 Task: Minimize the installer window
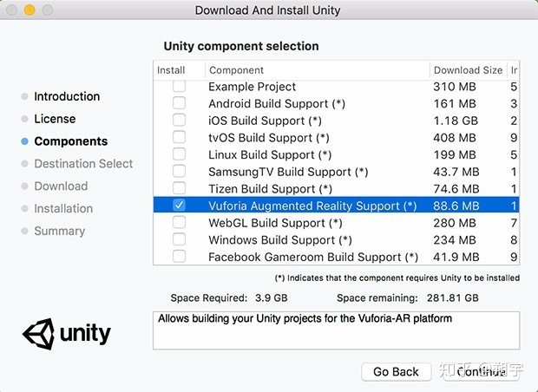pyautogui.click(x=30, y=10)
